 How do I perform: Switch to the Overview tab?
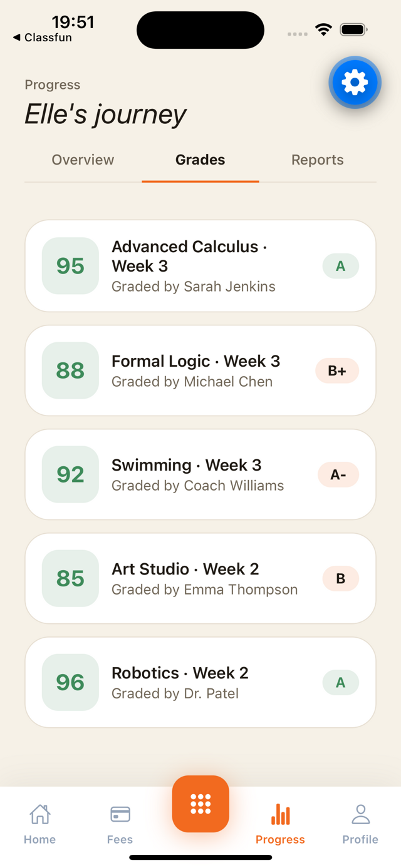pos(83,160)
